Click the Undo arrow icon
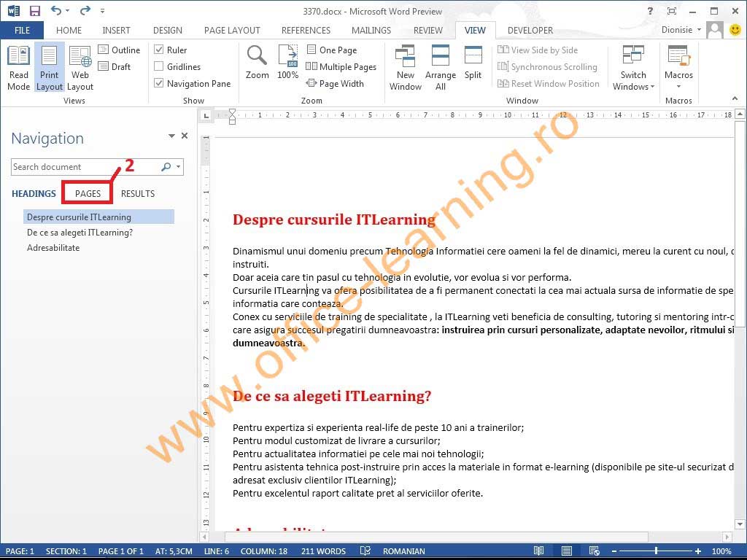This screenshot has width=747, height=560. tap(55, 10)
